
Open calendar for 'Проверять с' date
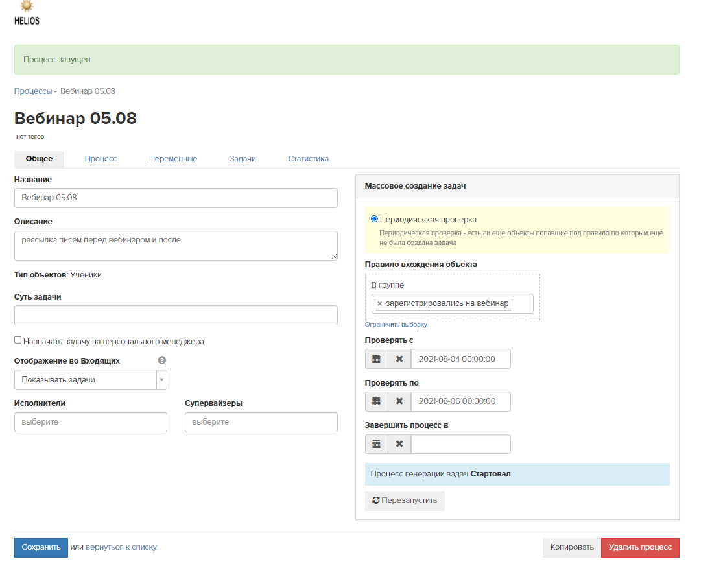pos(376,359)
